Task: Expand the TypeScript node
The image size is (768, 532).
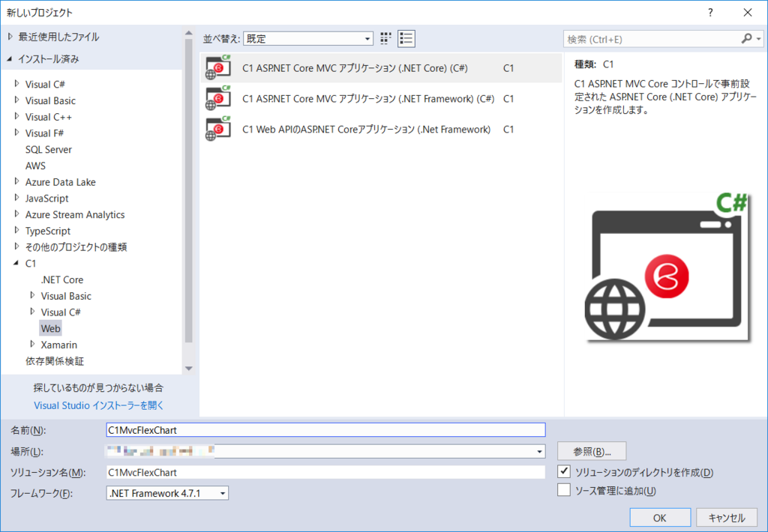Action: tap(17, 230)
